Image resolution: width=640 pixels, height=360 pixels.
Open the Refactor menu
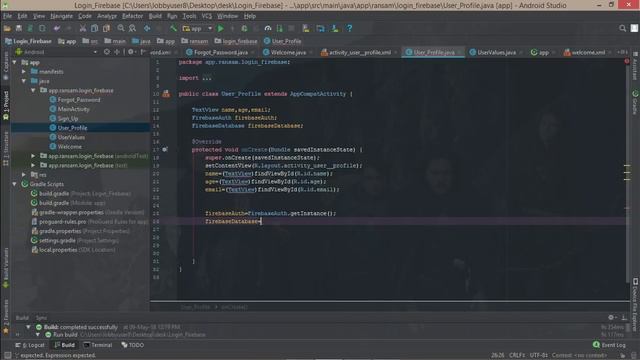pos(133,16)
